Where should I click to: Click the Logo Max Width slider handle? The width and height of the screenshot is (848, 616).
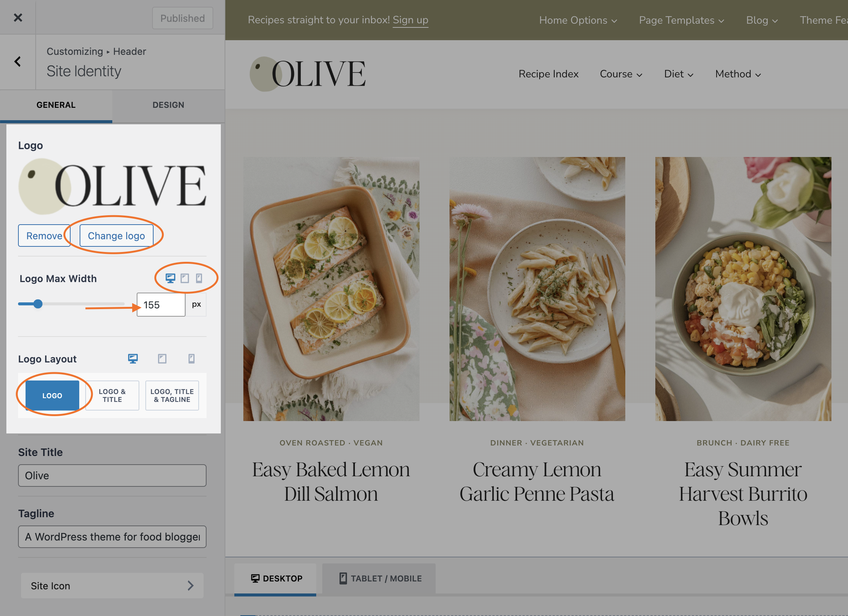click(x=38, y=304)
